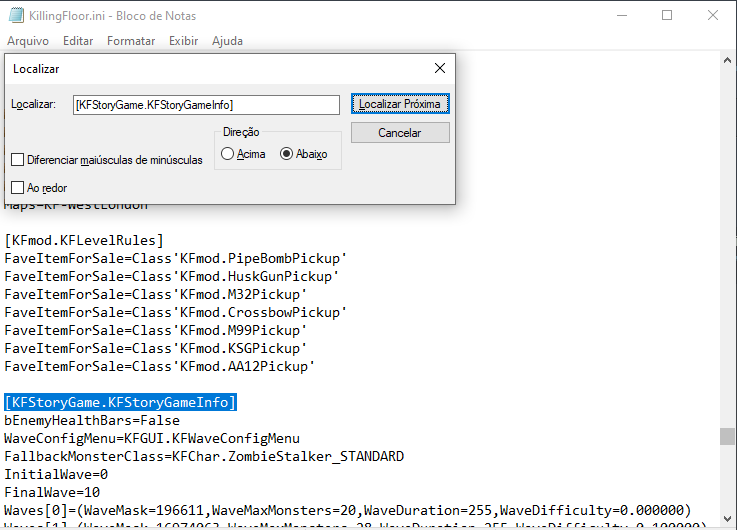Viewport: 737px width, 530px height.
Task: Close the Notepad window
Action: [713, 16]
